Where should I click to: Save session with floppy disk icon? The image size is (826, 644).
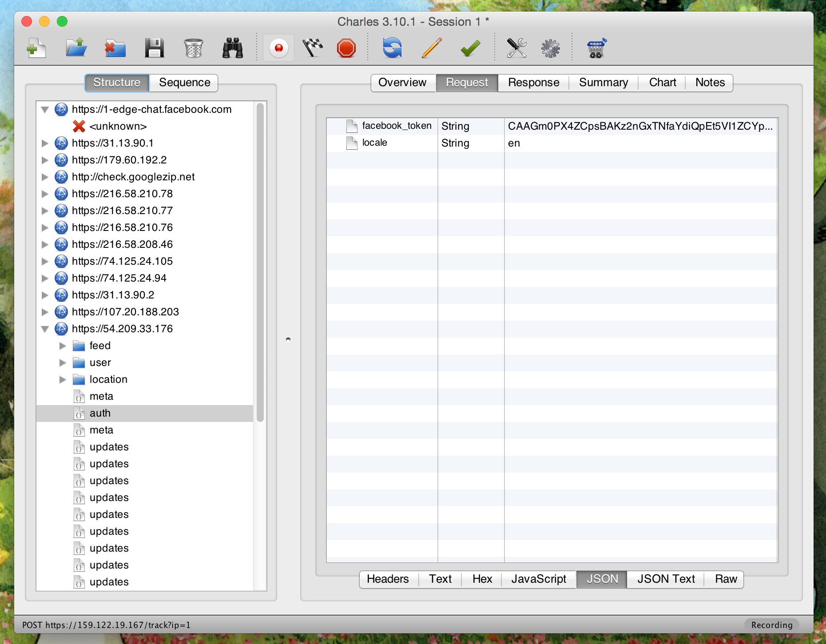pos(154,48)
